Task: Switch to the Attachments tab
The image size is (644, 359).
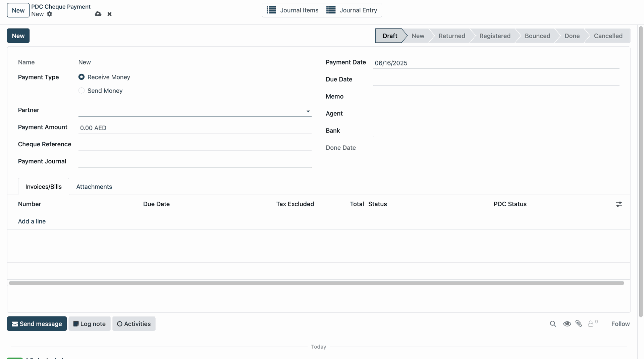Action: pyautogui.click(x=94, y=187)
